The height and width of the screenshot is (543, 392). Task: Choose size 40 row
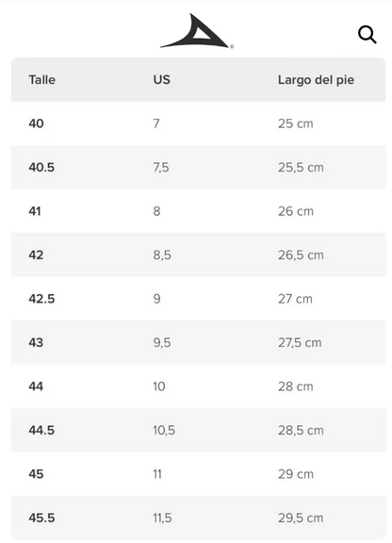[x=199, y=123]
